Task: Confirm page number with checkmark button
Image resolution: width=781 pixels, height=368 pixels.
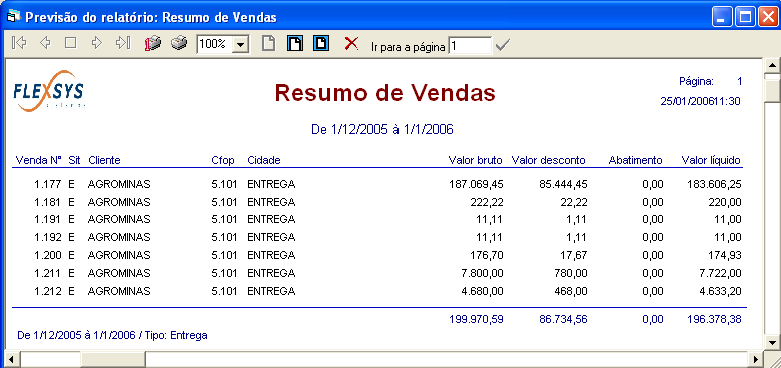Action: click(x=503, y=46)
